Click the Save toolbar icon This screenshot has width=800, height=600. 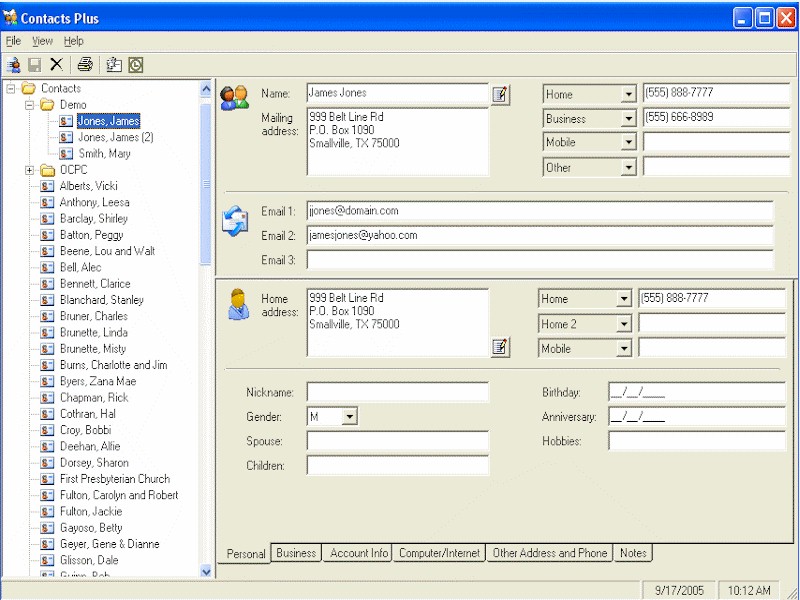point(37,65)
